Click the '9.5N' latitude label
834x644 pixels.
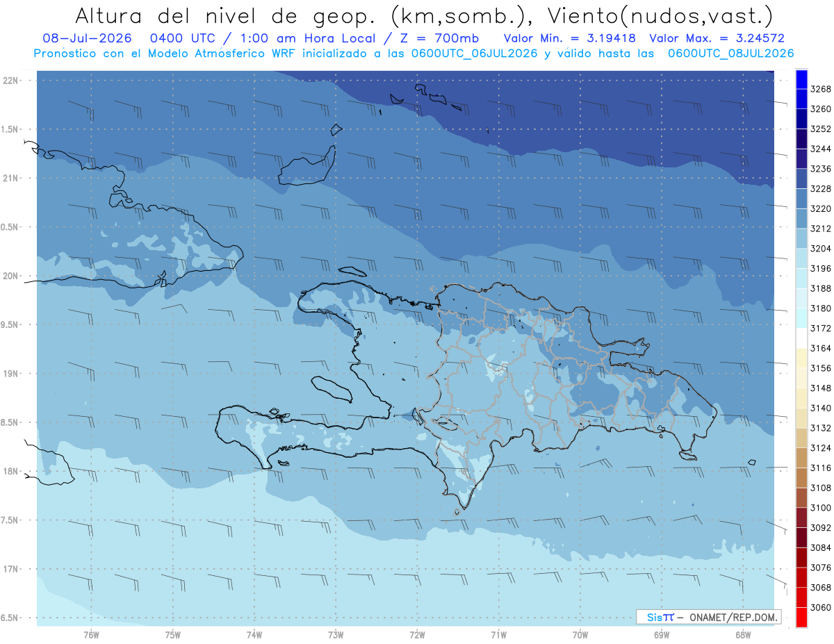coord(10,325)
